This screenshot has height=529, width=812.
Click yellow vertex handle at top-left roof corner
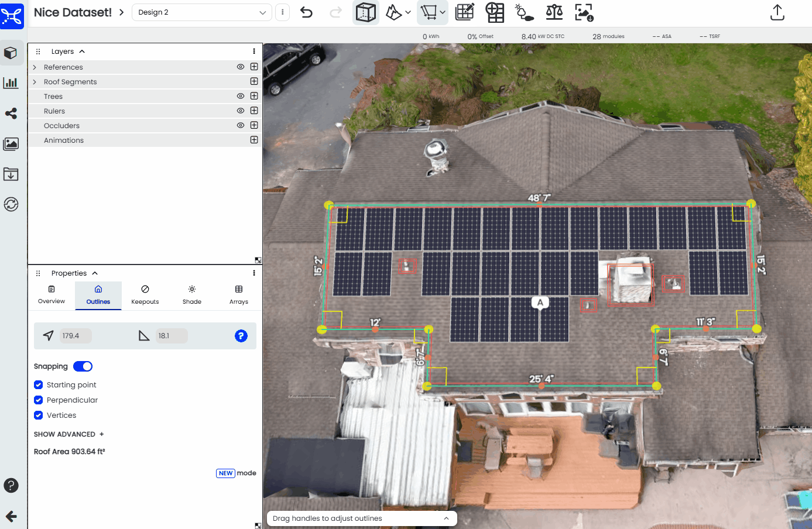(x=329, y=205)
